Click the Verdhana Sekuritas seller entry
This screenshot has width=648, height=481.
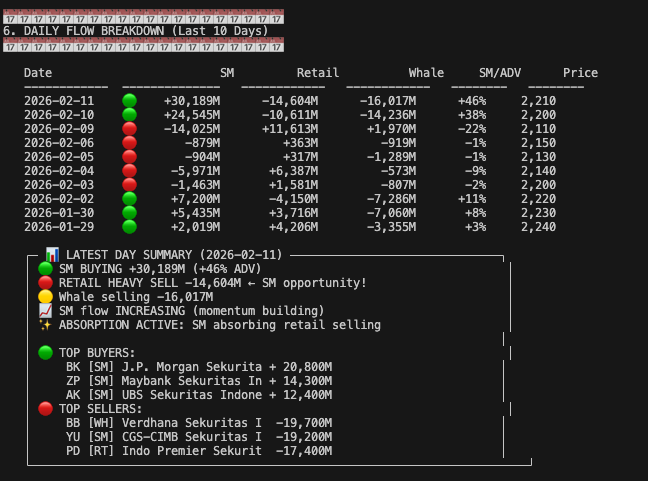click(x=199, y=423)
